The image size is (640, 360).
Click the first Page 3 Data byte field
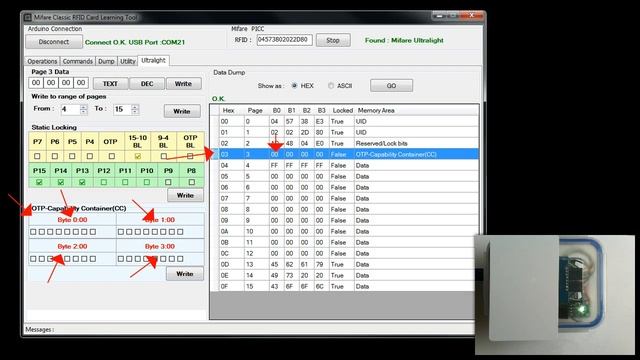36,83
